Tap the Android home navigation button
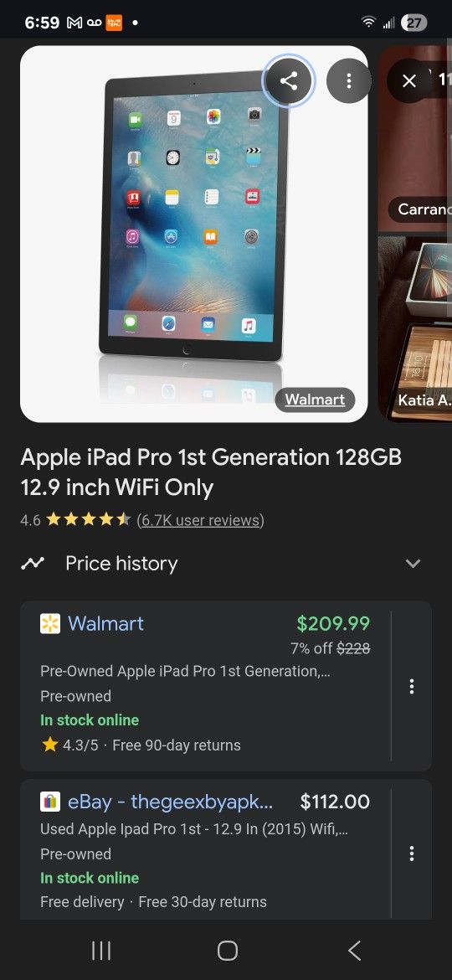This screenshot has width=452, height=980. coord(227,951)
